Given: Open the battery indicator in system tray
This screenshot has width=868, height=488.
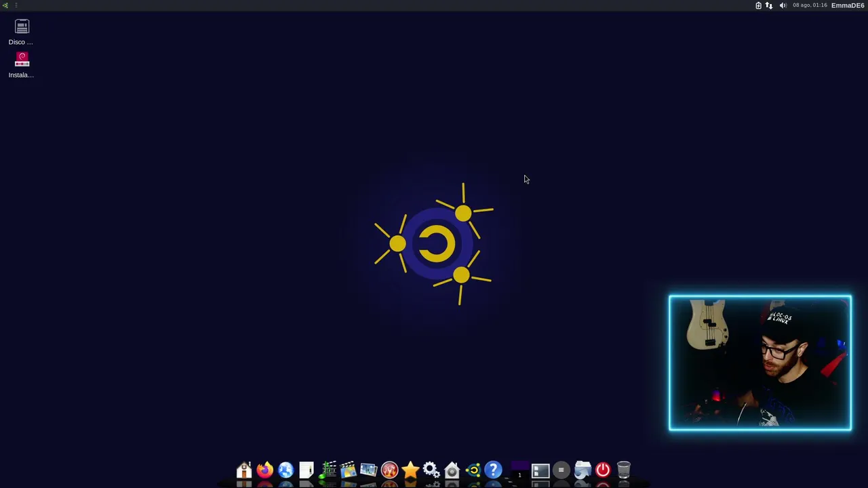Looking at the screenshot, I should (758, 5).
